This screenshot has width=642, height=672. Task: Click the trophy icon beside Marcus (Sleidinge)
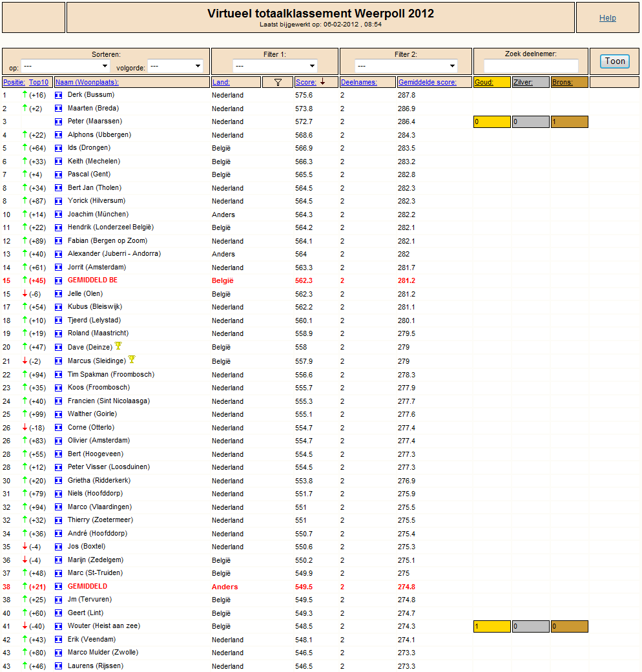click(132, 359)
